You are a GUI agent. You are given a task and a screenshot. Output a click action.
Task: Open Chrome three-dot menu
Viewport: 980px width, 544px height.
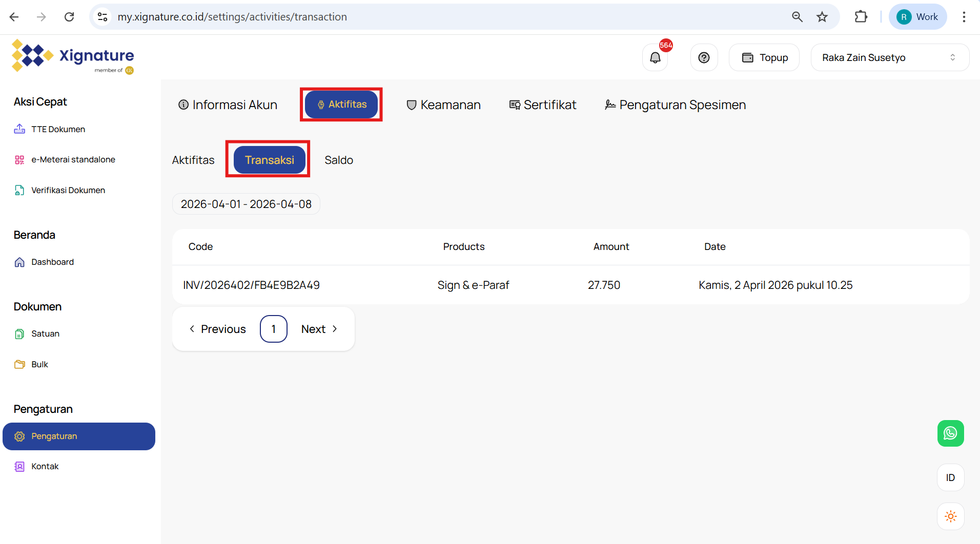(964, 17)
